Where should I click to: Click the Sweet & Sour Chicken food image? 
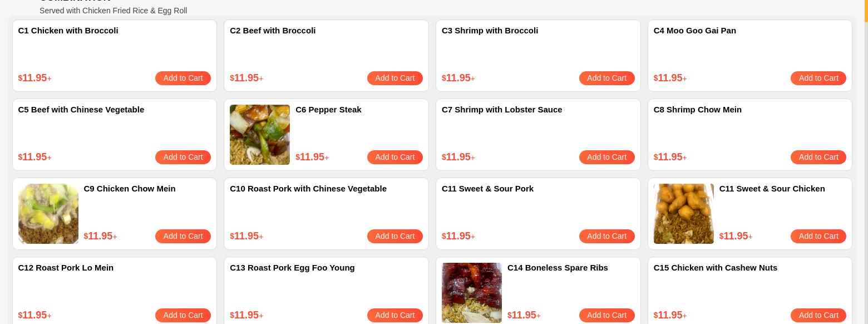point(683,214)
